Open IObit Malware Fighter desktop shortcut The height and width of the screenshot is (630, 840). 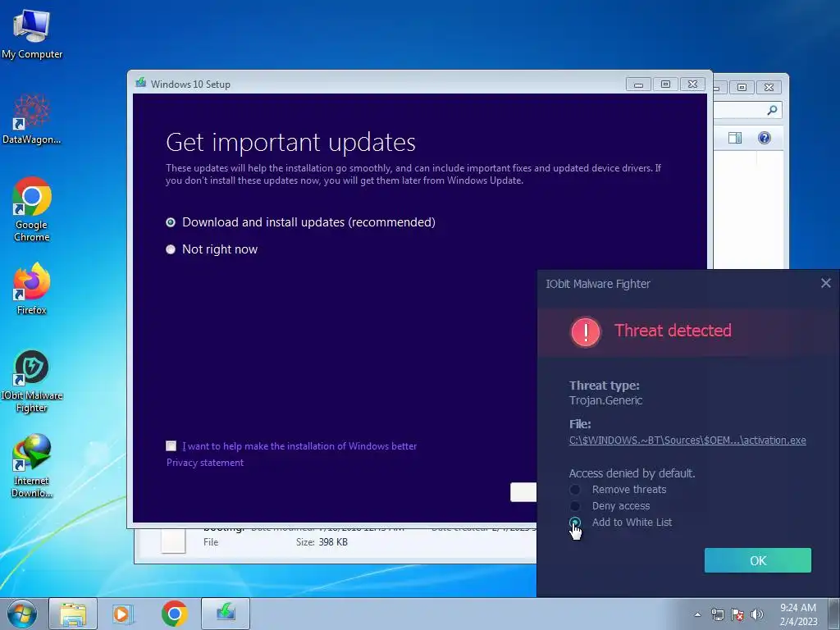click(x=32, y=381)
